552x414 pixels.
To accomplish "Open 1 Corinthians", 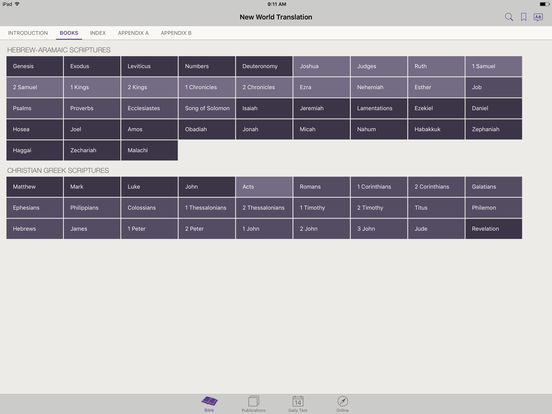I will (379, 187).
